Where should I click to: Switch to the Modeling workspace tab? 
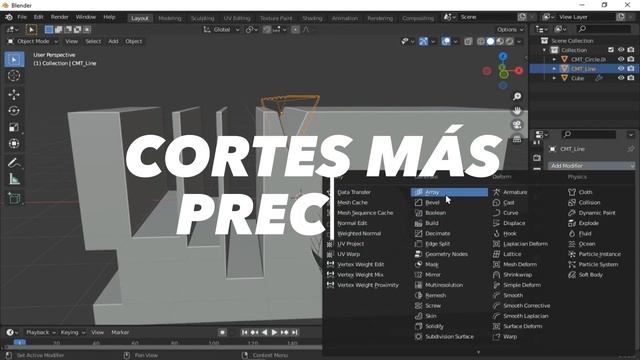click(x=170, y=18)
